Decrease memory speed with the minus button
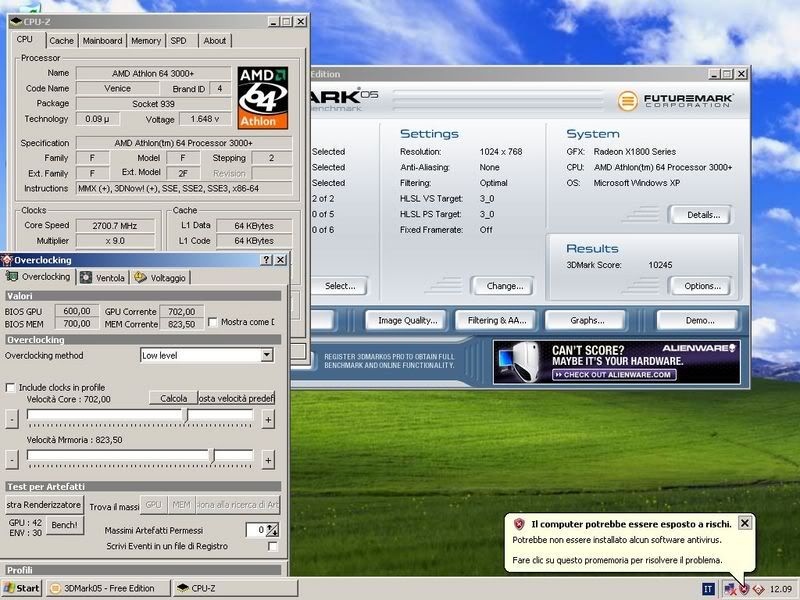 (12, 460)
